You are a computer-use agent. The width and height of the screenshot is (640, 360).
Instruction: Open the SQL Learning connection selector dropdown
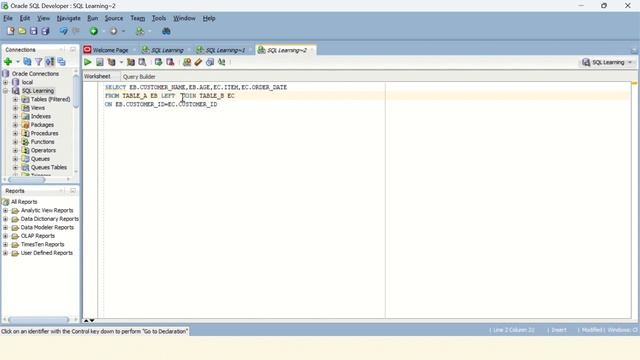click(630, 62)
